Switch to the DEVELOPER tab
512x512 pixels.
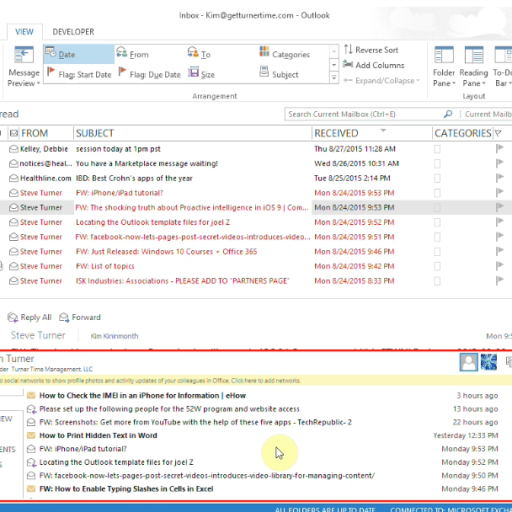pos(73,32)
